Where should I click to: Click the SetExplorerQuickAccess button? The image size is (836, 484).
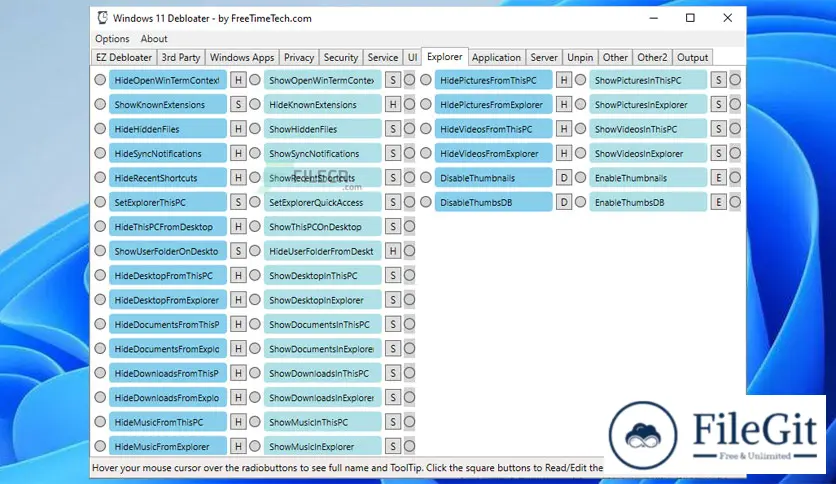click(x=323, y=203)
